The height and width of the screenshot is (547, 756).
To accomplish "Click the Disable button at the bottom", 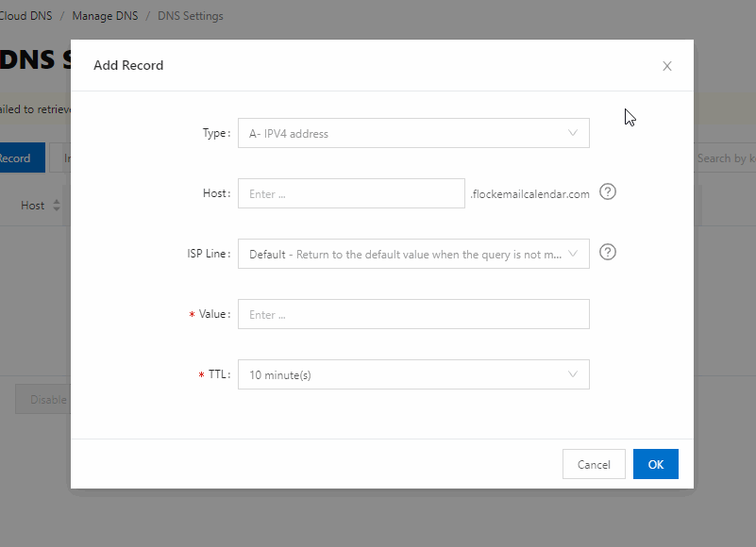I will click(43, 399).
